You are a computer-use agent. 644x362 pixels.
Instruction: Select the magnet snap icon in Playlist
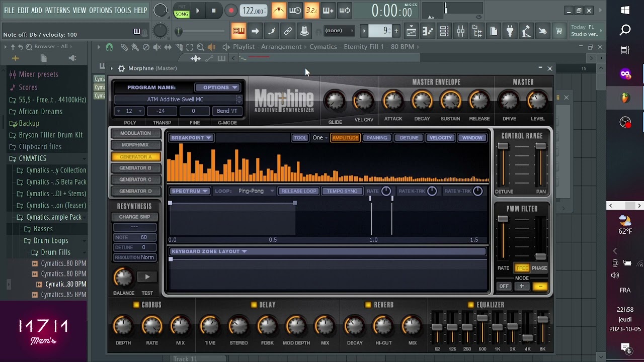[x=109, y=47]
